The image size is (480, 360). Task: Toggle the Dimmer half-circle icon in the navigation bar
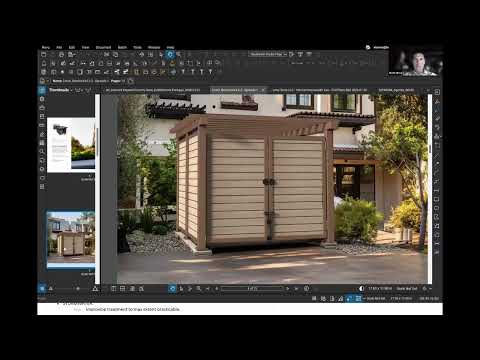click(x=362, y=288)
